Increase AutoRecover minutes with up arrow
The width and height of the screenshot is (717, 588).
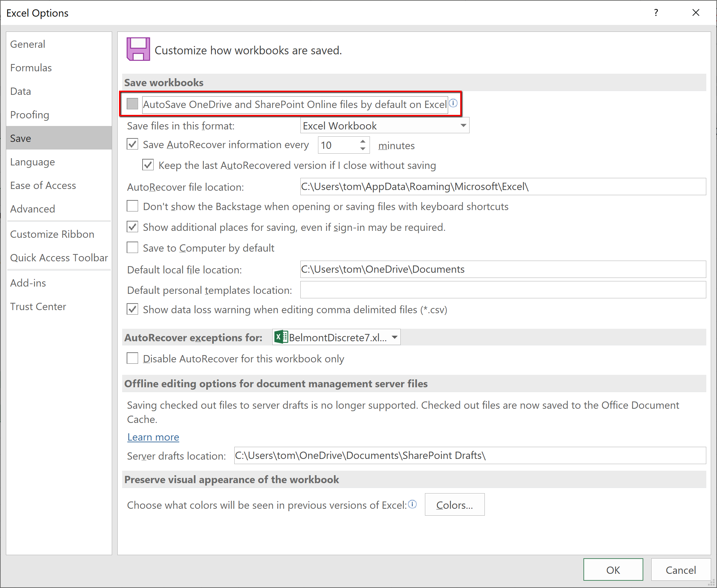[363, 141]
